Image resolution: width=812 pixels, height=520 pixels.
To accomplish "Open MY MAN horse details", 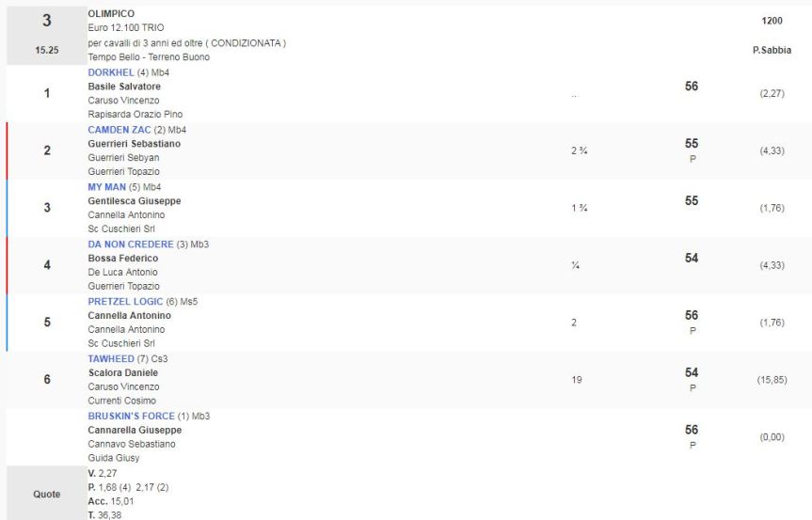I will 106,187.
